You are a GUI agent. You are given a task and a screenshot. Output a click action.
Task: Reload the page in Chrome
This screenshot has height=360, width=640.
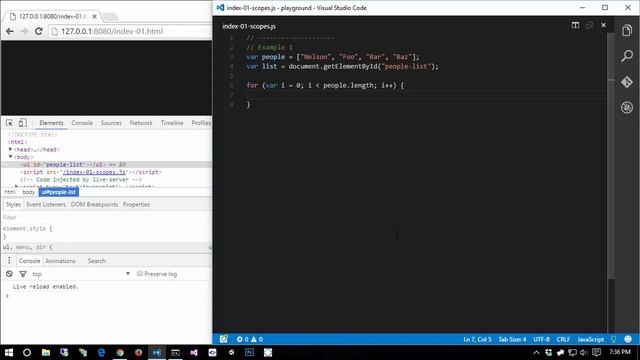pos(39,31)
